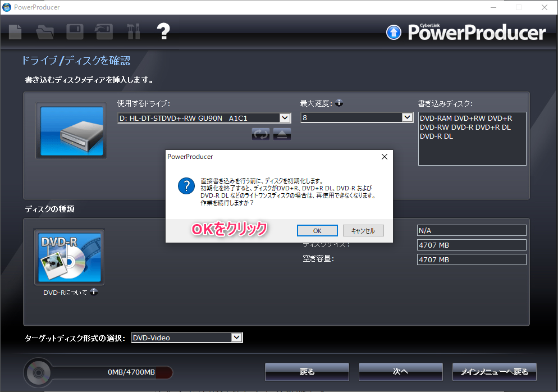Click the blue upgrade arrow icon
This screenshot has width=558, height=392.
pyautogui.click(x=394, y=33)
